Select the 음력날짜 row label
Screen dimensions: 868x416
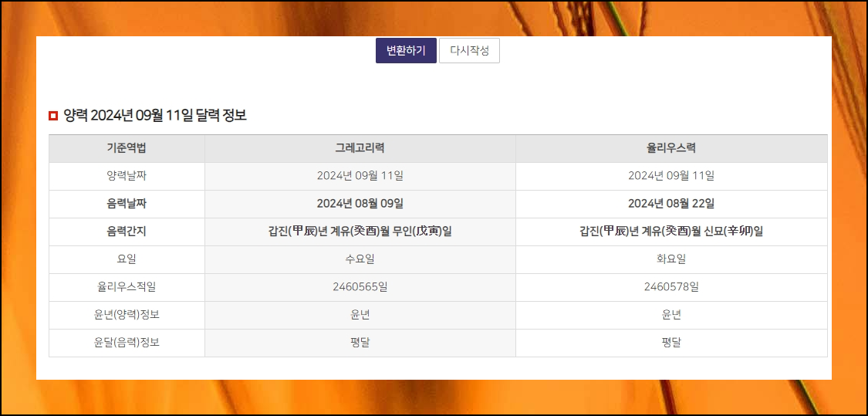pyautogui.click(x=127, y=204)
